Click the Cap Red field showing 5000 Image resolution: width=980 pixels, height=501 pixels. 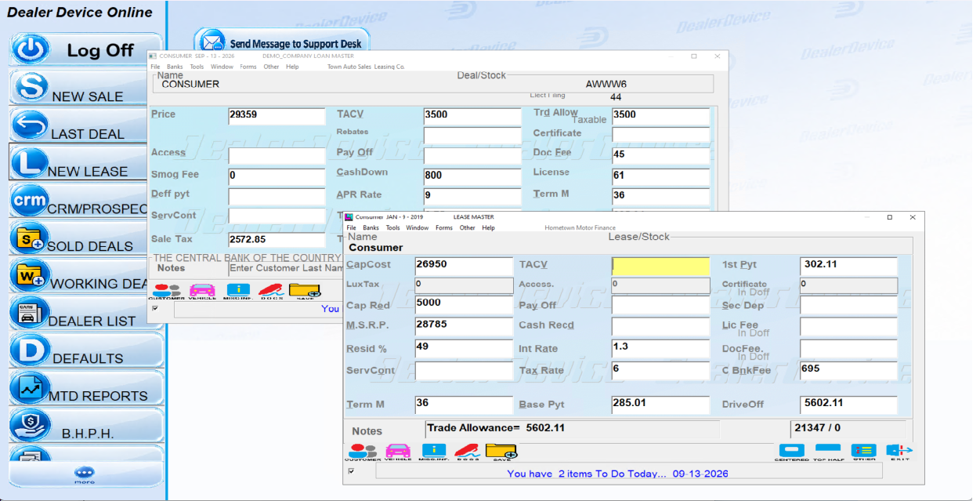(464, 304)
